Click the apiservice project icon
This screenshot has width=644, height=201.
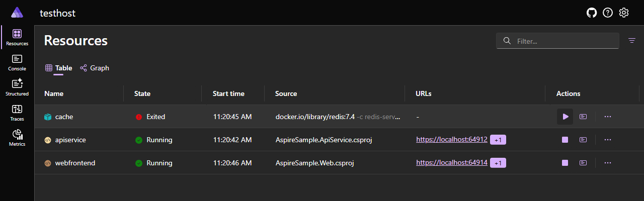(x=48, y=140)
